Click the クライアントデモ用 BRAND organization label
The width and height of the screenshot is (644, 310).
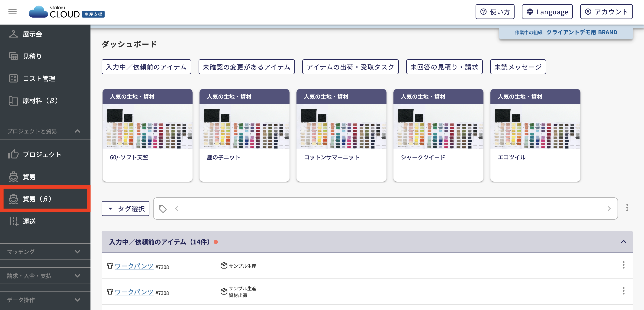[x=582, y=32]
